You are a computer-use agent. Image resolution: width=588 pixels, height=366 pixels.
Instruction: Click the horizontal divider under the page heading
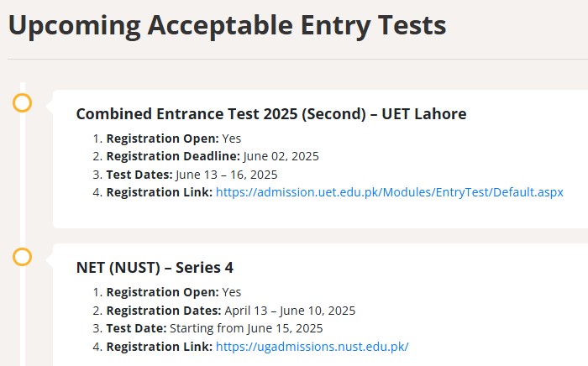297,59
